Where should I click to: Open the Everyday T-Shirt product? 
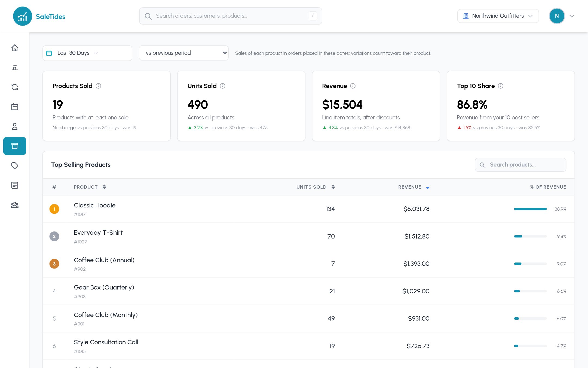click(98, 233)
